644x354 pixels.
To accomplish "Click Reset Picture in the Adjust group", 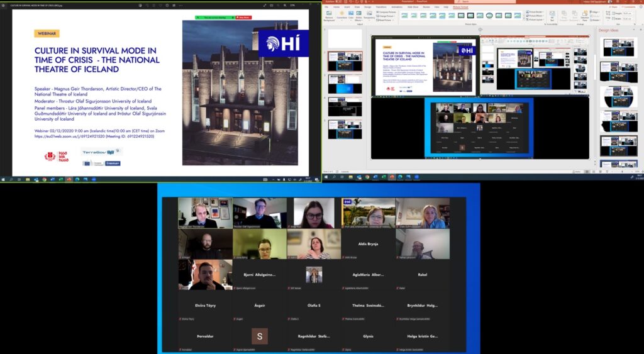I will 384,19.
